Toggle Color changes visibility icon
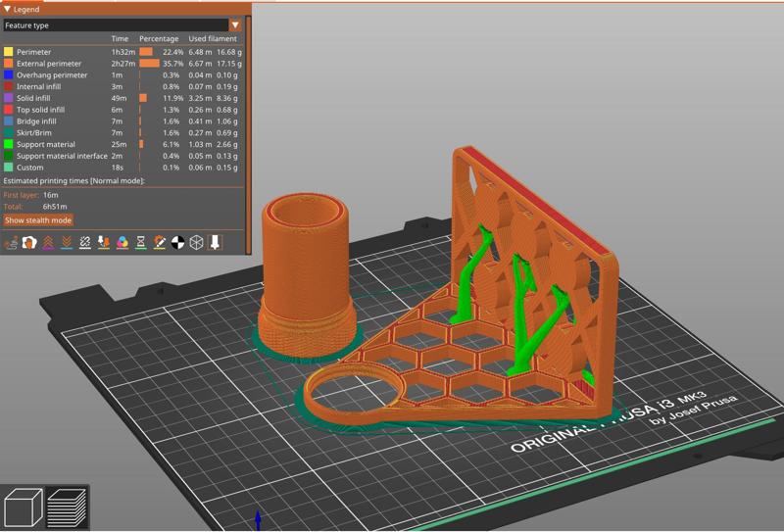Viewport: 784px width, 532px height. pyautogui.click(x=122, y=243)
